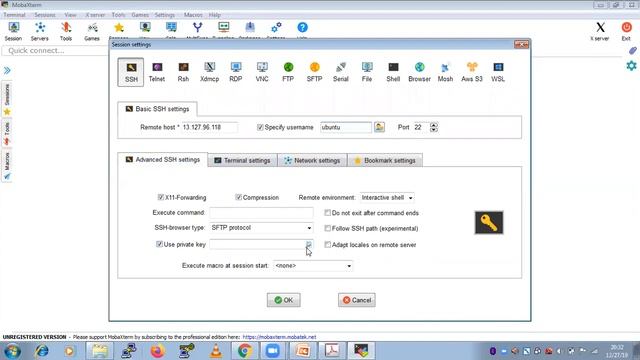Pick the Browser session type
The width and height of the screenshot is (640, 360).
(419, 72)
